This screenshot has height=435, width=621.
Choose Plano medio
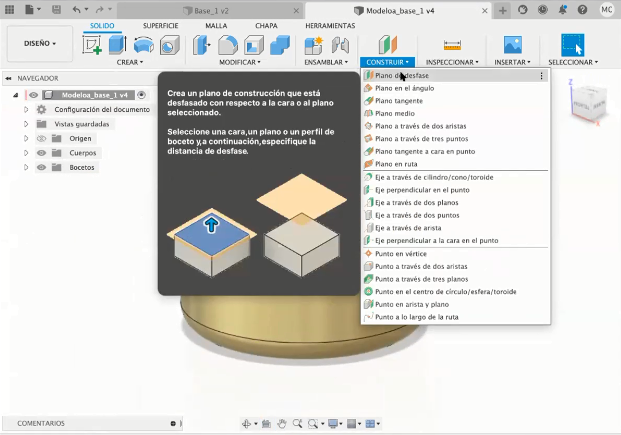(x=455, y=114)
